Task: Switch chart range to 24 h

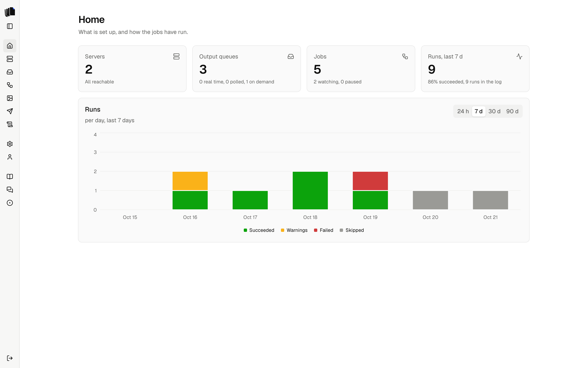Action: pyautogui.click(x=463, y=111)
